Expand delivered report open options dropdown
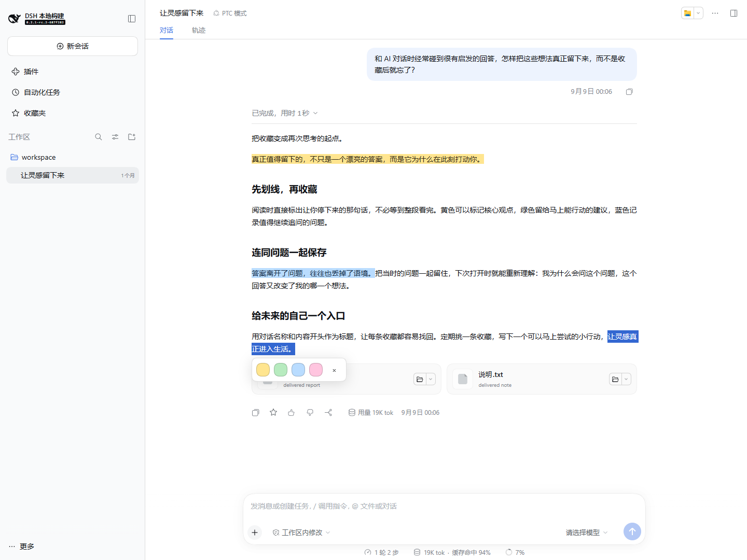 431,380
